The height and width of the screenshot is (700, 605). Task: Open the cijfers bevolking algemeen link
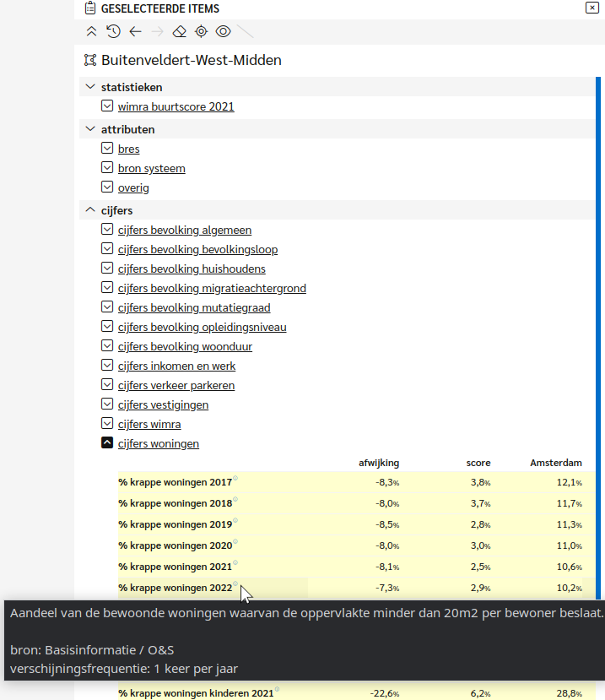click(x=185, y=230)
